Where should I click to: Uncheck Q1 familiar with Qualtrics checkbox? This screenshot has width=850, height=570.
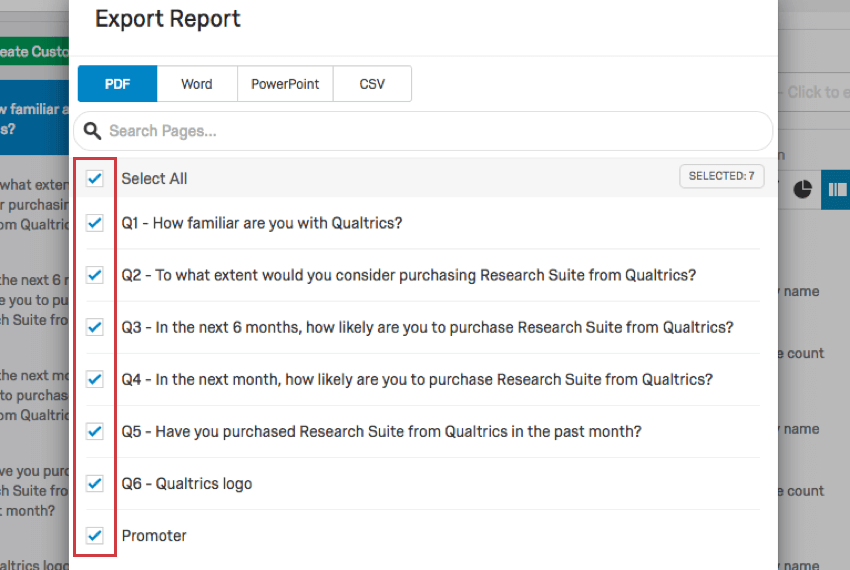point(95,223)
